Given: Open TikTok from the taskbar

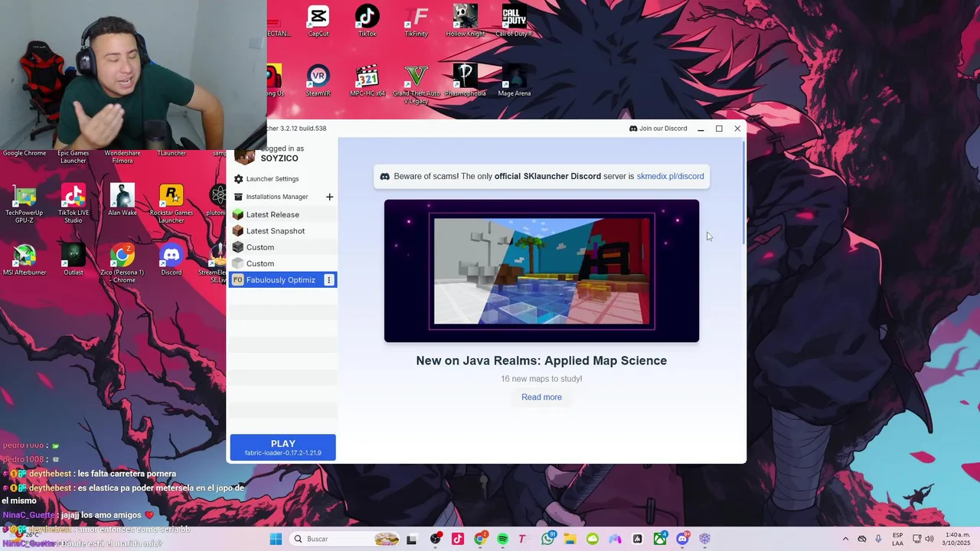Looking at the screenshot, I should click(458, 539).
